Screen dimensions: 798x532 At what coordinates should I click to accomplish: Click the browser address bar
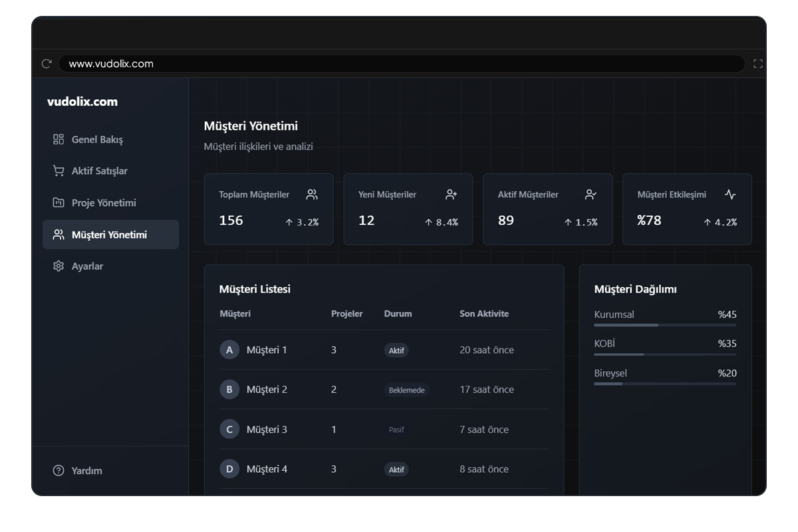point(399,64)
